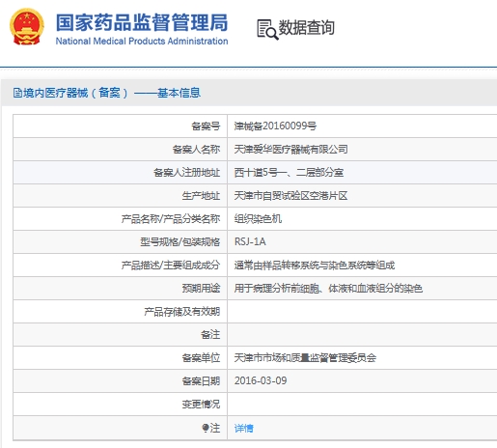
Task: Click the 数据查询 search document icon
Action: click(x=267, y=29)
